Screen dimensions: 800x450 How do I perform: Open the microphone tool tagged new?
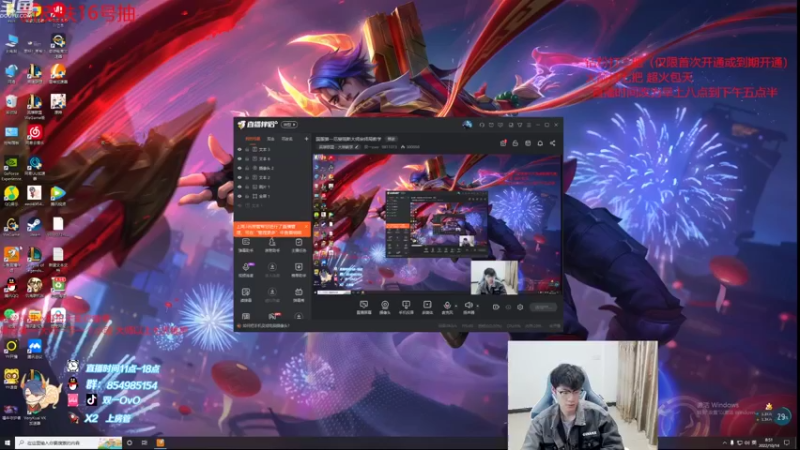click(246, 269)
